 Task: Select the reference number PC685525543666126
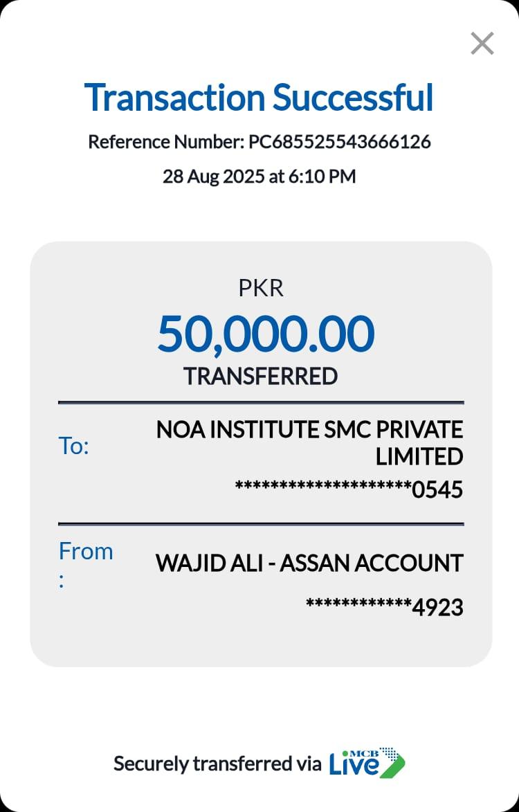[x=339, y=142]
